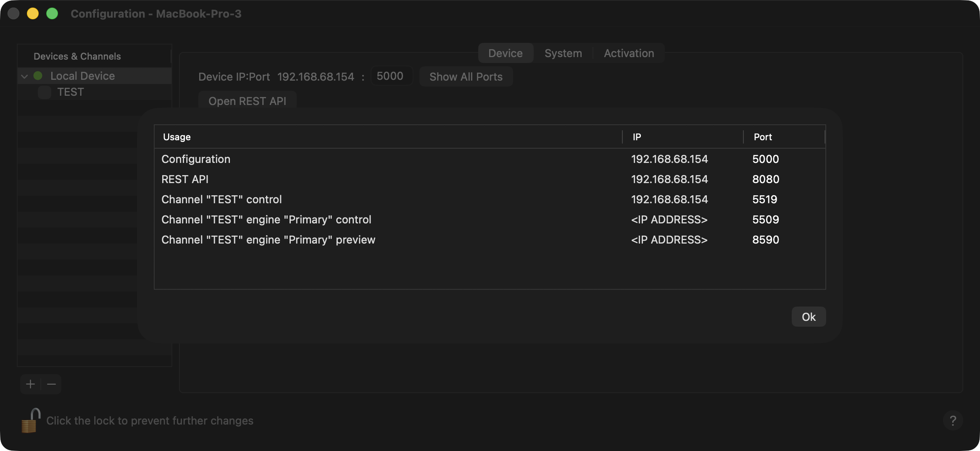Image resolution: width=980 pixels, height=451 pixels.
Task: Click port value 8590 in the table
Action: coord(766,240)
